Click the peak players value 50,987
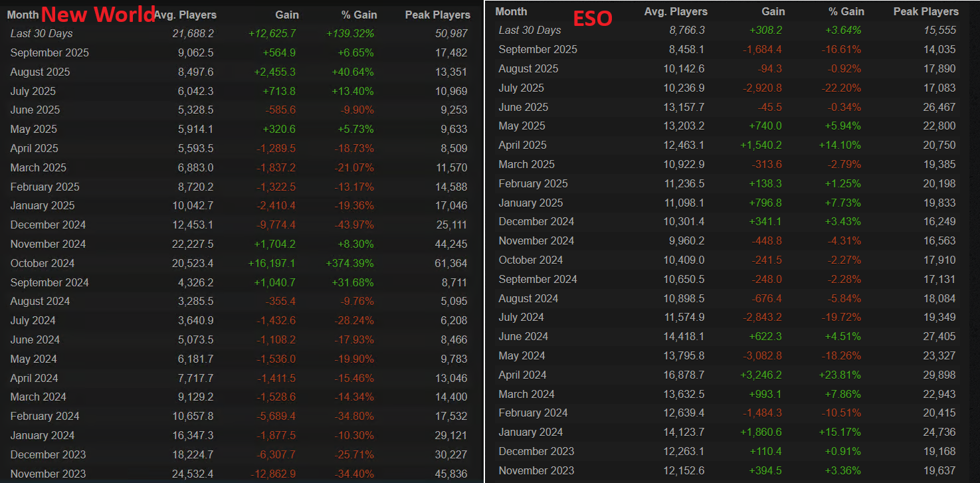 coord(452,33)
